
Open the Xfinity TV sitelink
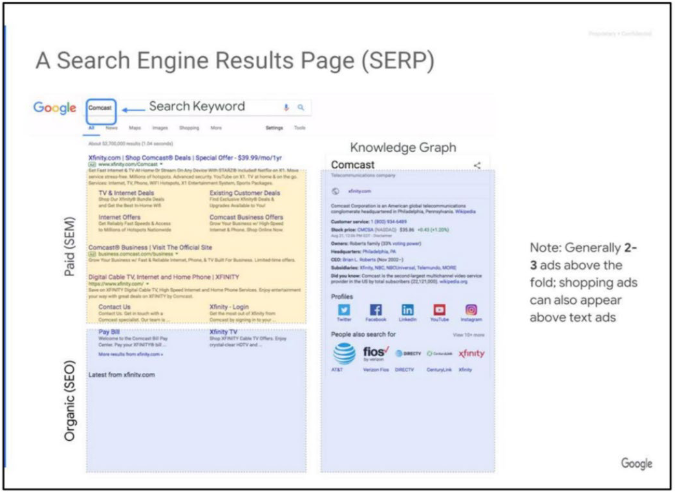(x=223, y=332)
